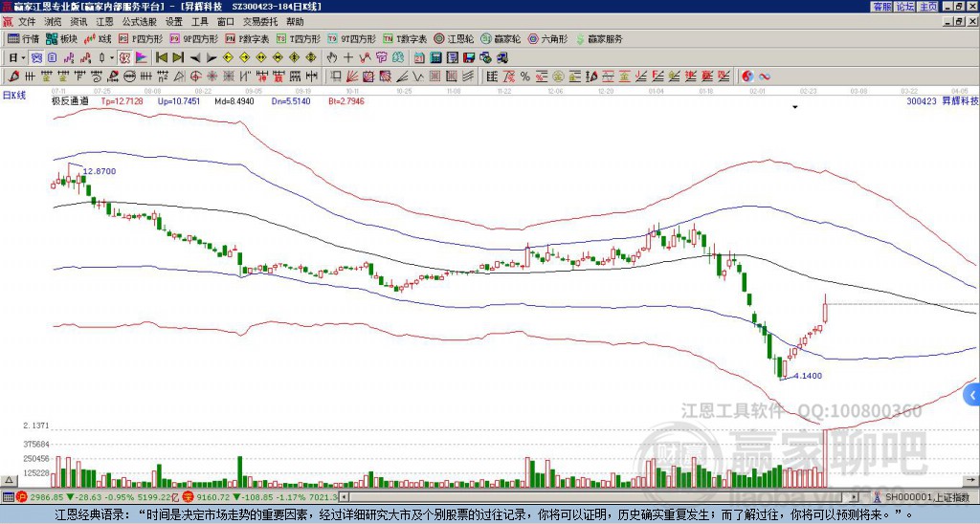Expand the candlestick style dropdown arrow
The height and width of the screenshot is (524, 980).
point(112,58)
